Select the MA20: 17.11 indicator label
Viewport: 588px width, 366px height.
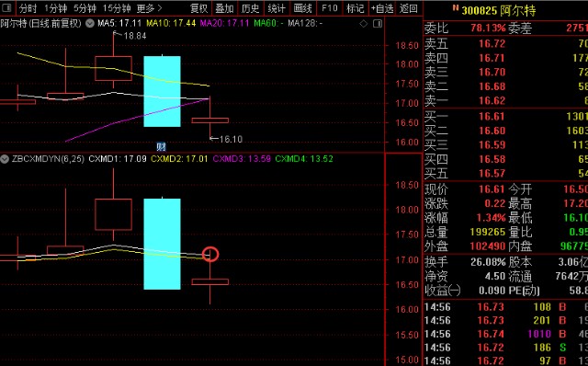click(224, 23)
